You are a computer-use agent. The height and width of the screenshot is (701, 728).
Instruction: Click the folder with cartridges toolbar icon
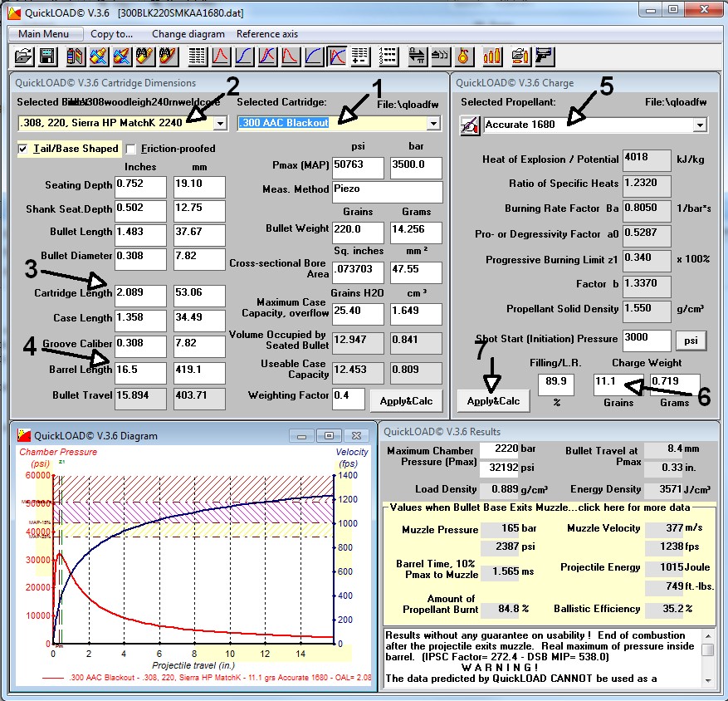[x=520, y=56]
